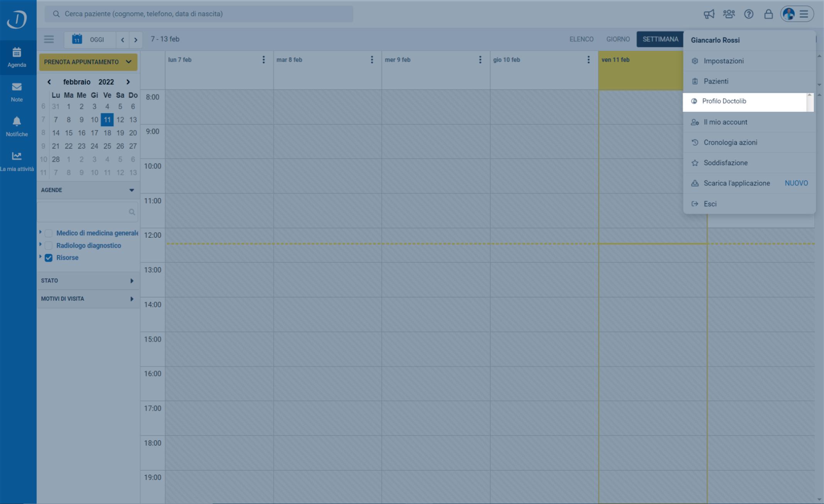Toggle the user avatar menu button

797,14
